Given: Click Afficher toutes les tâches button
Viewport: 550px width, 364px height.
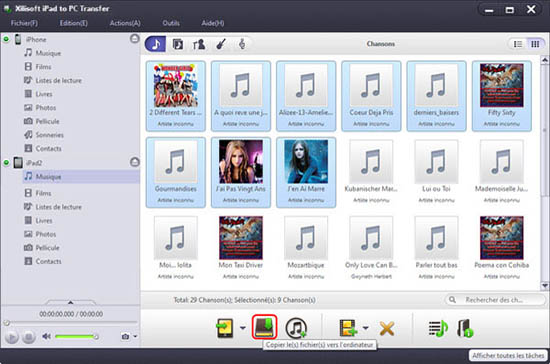Looking at the screenshot, I should point(508,356).
